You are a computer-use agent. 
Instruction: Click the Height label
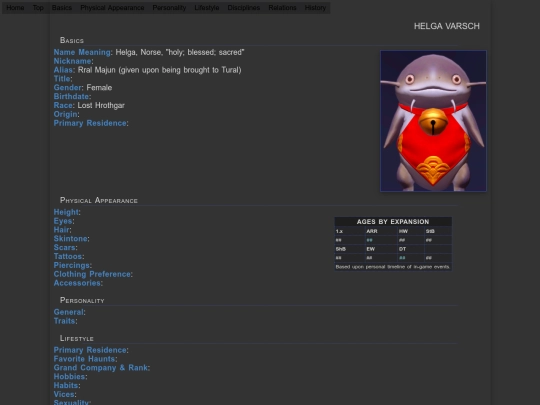click(66, 212)
